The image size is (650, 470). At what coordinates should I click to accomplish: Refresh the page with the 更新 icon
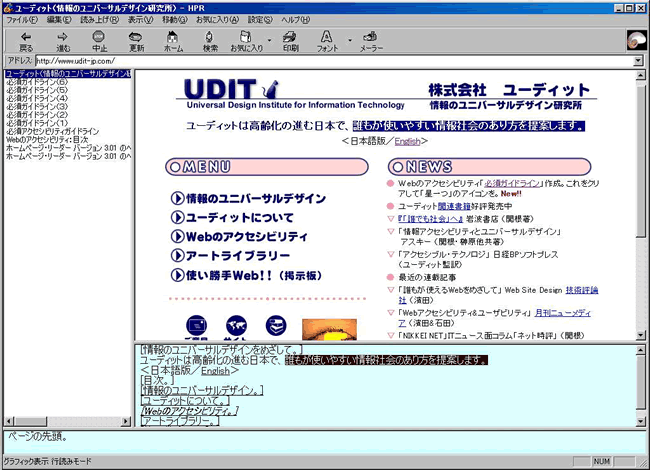coord(136,42)
